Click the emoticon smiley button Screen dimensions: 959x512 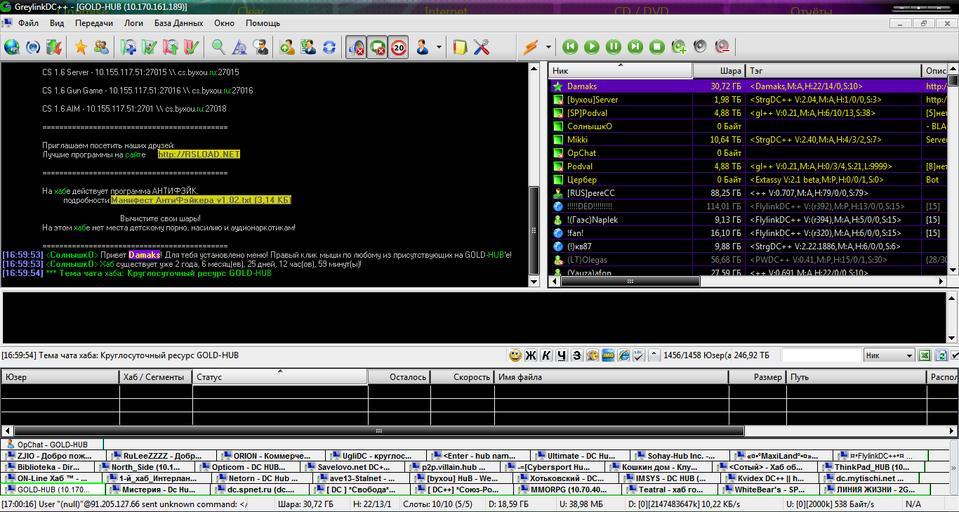(515, 355)
